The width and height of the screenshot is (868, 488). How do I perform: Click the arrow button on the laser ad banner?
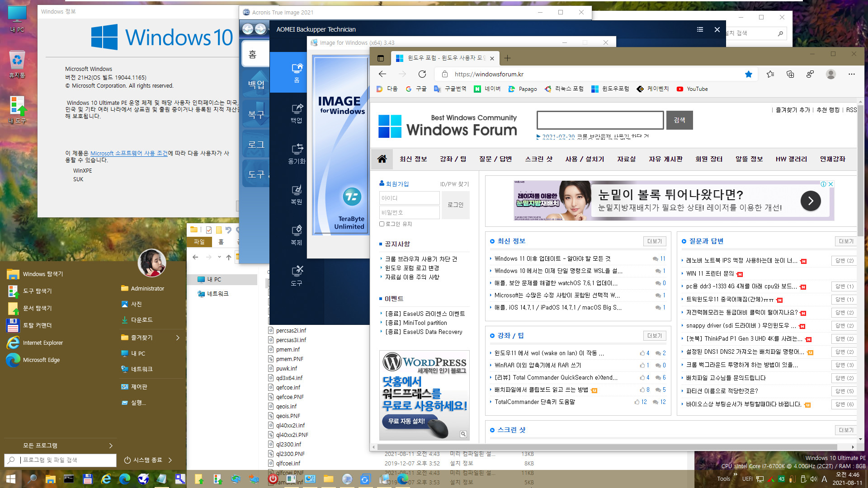(811, 201)
